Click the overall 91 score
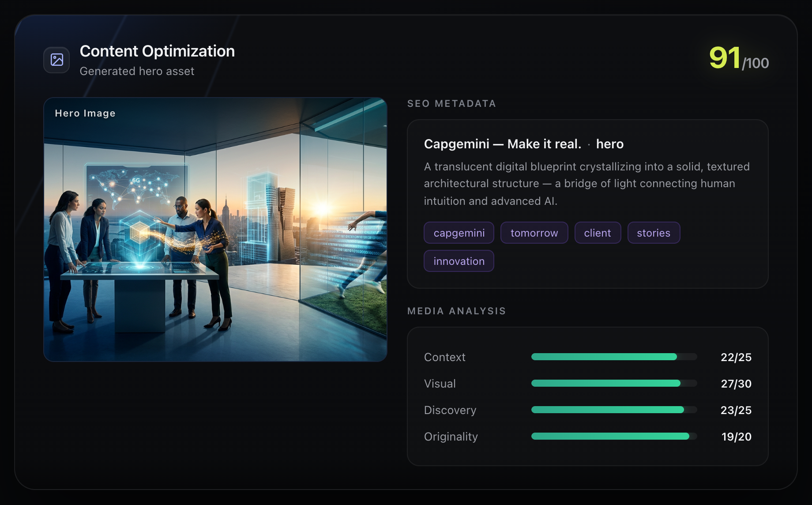The height and width of the screenshot is (505, 812). [x=725, y=58]
